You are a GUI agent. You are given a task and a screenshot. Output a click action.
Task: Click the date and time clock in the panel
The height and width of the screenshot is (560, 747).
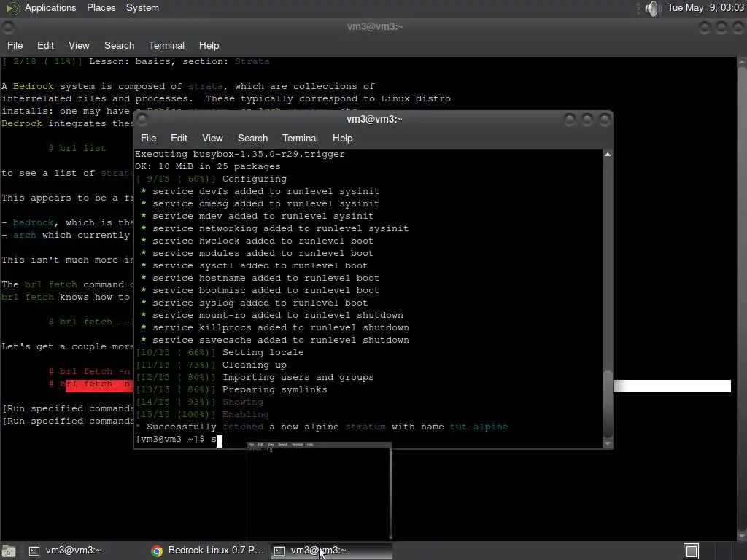[705, 7]
